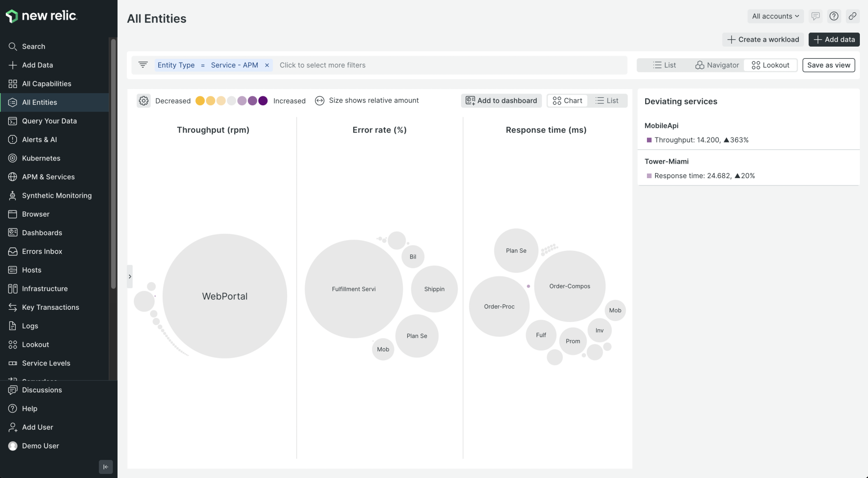The width and height of the screenshot is (868, 478).
Task: Open Search in the sidebar
Action: 33,46
